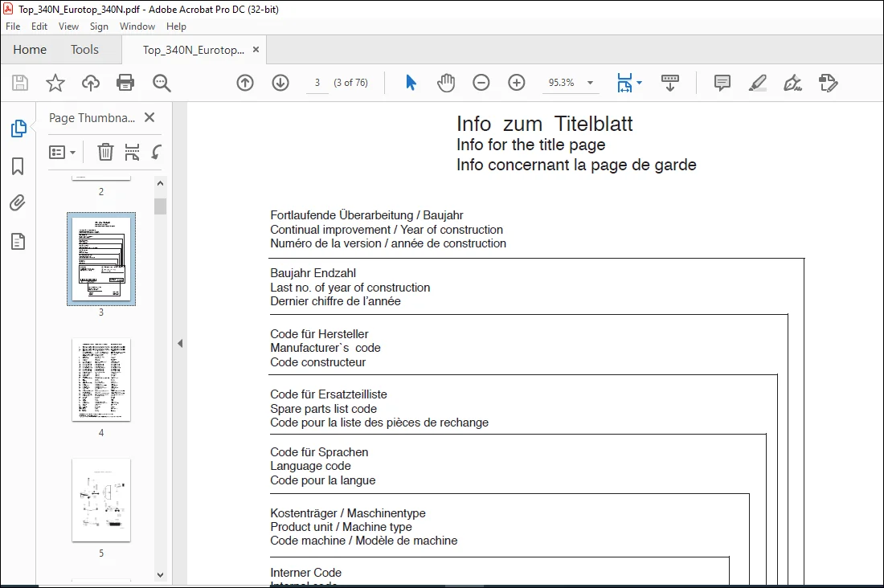
Task: Add file to starred with star icon
Action: pos(55,83)
